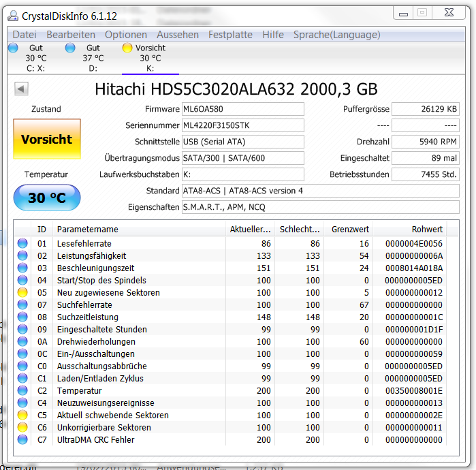This screenshot has width=476, height=470.
Task: Open the Optionen menu
Action: click(126, 35)
